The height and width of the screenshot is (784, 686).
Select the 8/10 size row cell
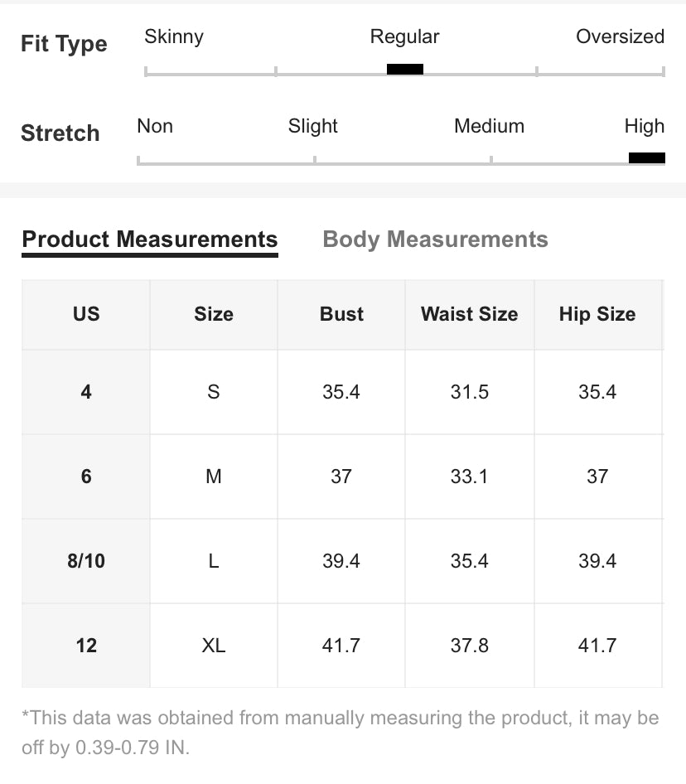coord(86,561)
